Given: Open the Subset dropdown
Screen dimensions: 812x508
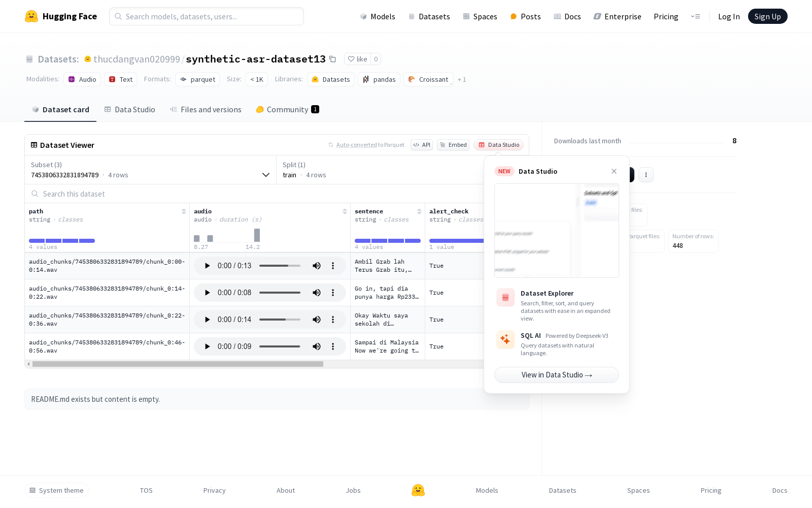Looking at the screenshot, I should pos(151,170).
